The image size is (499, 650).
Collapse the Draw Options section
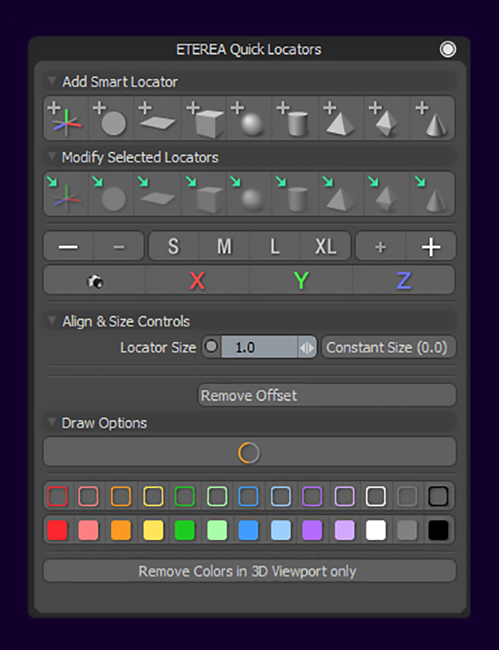[52, 422]
